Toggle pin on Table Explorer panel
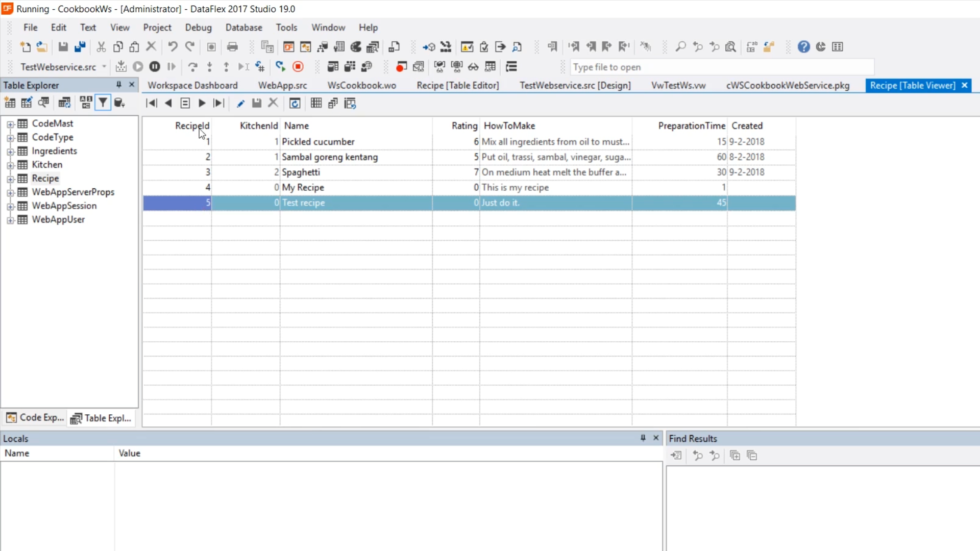The height and width of the screenshot is (551, 980). click(119, 85)
